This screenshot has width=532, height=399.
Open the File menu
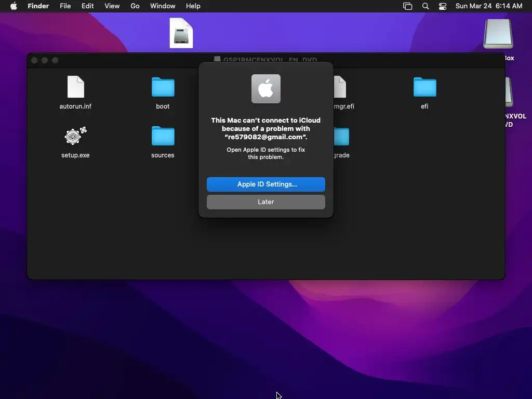65,6
